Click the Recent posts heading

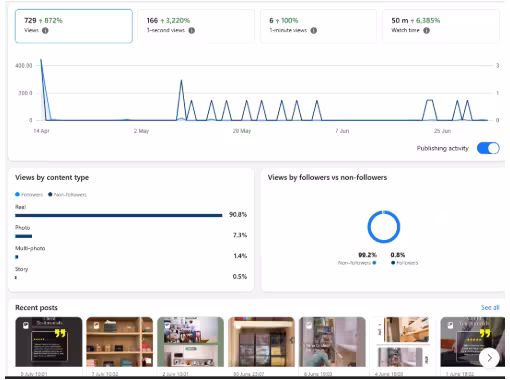click(36, 307)
